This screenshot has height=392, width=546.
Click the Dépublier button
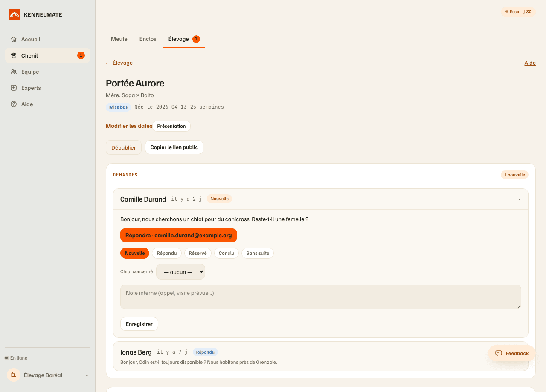124,147
